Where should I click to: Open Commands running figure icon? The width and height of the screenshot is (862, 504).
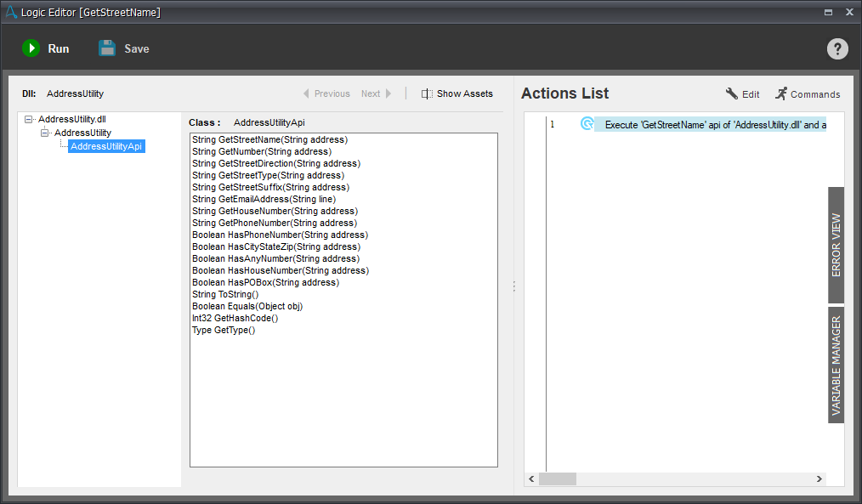(780, 93)
